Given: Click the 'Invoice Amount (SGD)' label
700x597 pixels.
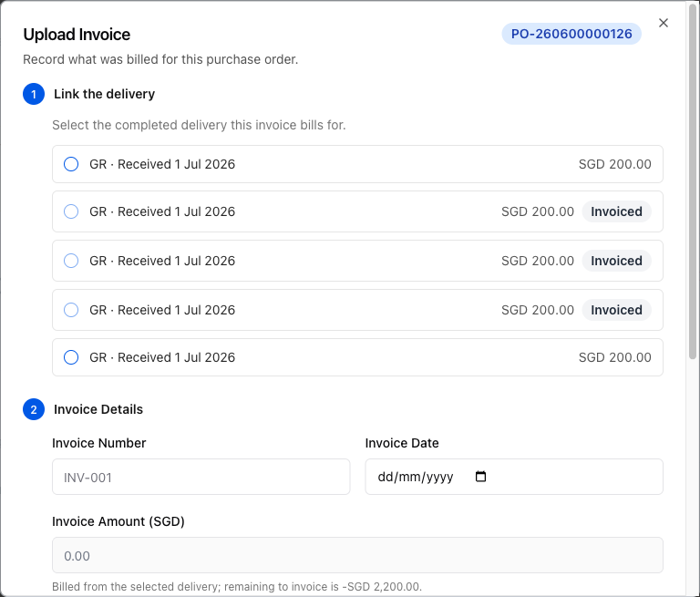Looking at the screenshot, I should pyautogui.click(x=118, y=521).
